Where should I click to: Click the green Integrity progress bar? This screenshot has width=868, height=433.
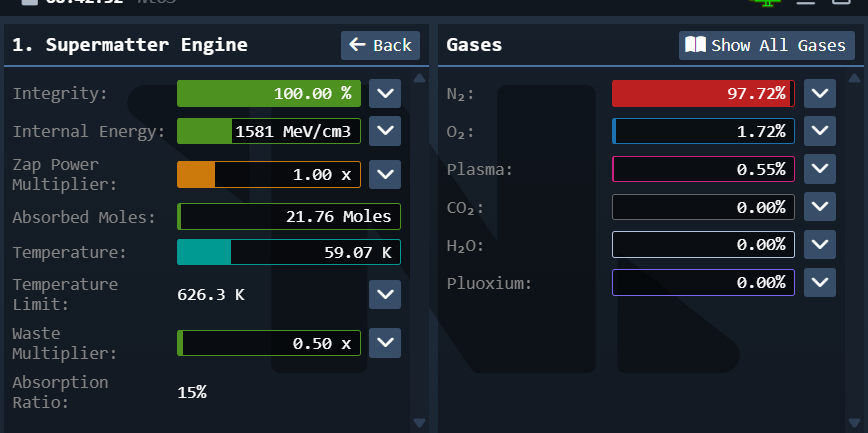pos(268,94)
